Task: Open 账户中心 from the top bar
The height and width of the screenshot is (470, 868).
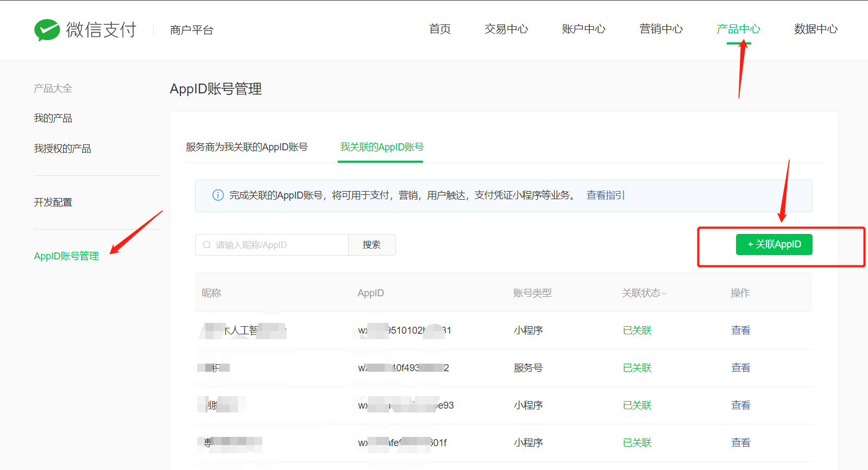Action: pyautogui.click(x=583, y=29)
